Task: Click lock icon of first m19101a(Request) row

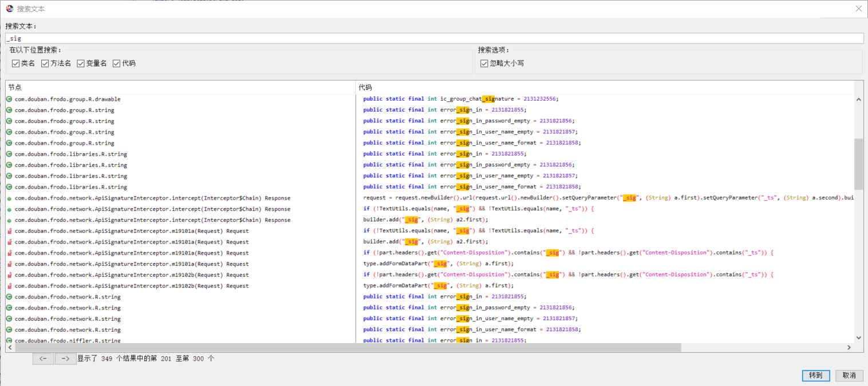Action: click(9, 231)
